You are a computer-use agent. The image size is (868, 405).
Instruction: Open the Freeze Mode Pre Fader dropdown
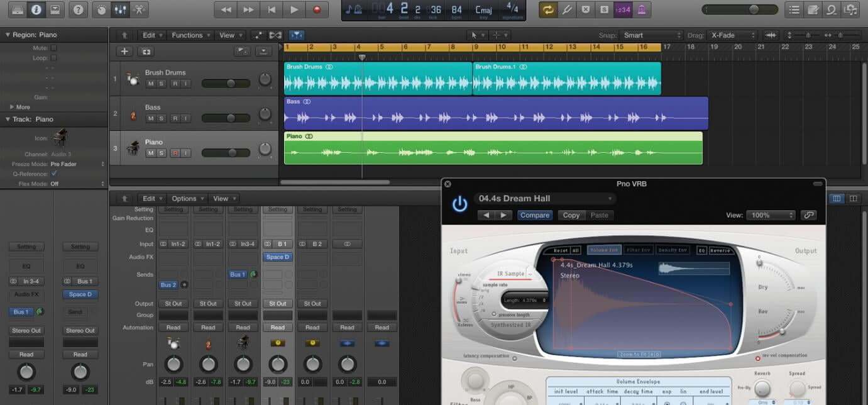[x=77, y=164]
